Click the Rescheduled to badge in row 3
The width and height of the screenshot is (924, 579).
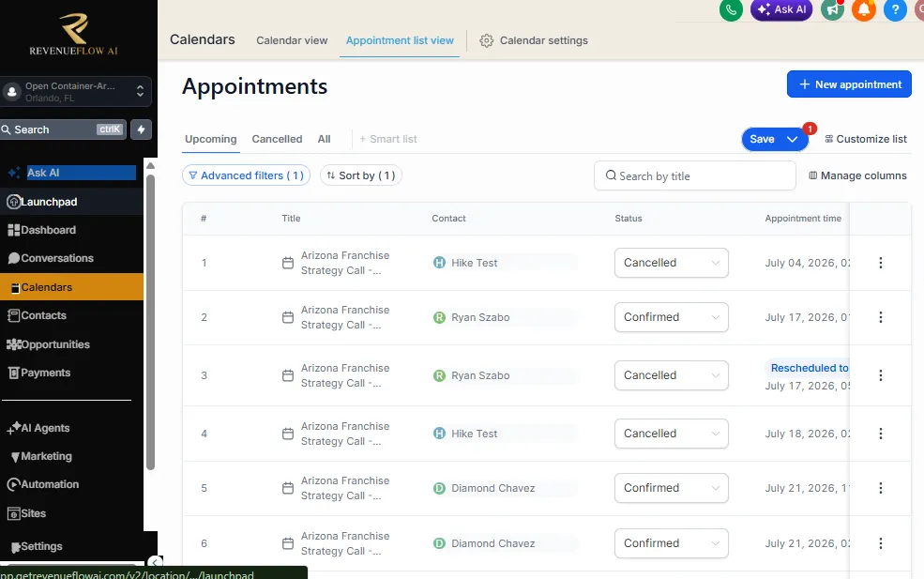tap(807, 368)
